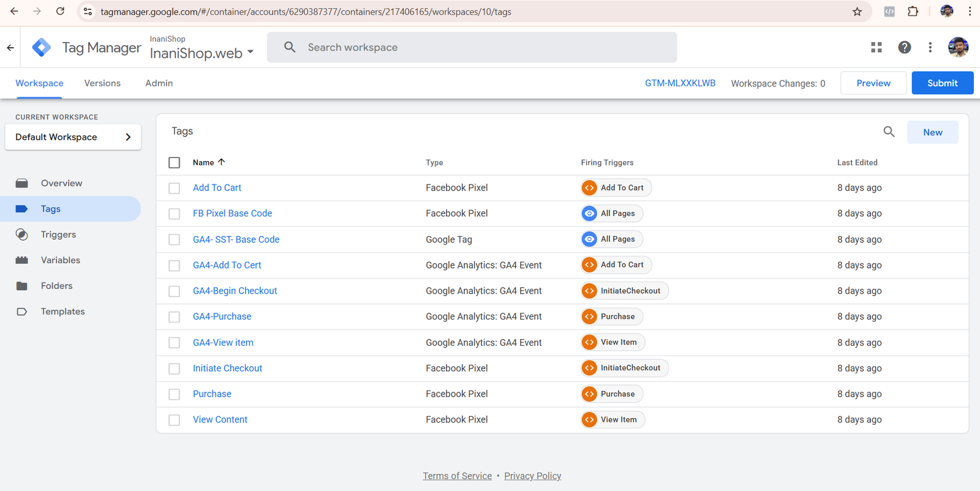Check the Add To Cart tag checkbox
This screenshot has width=980, height=491.
point(175,188)
